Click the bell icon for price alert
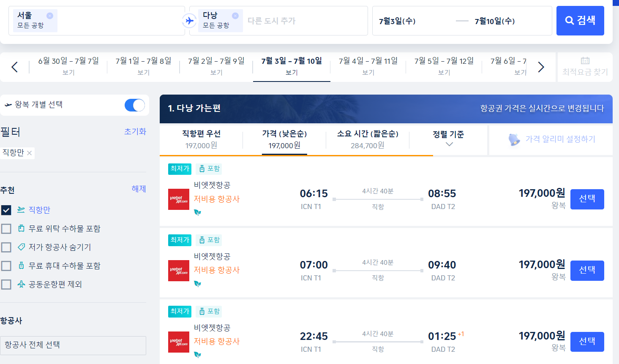 pyautogui.click(x=514, y=139)
